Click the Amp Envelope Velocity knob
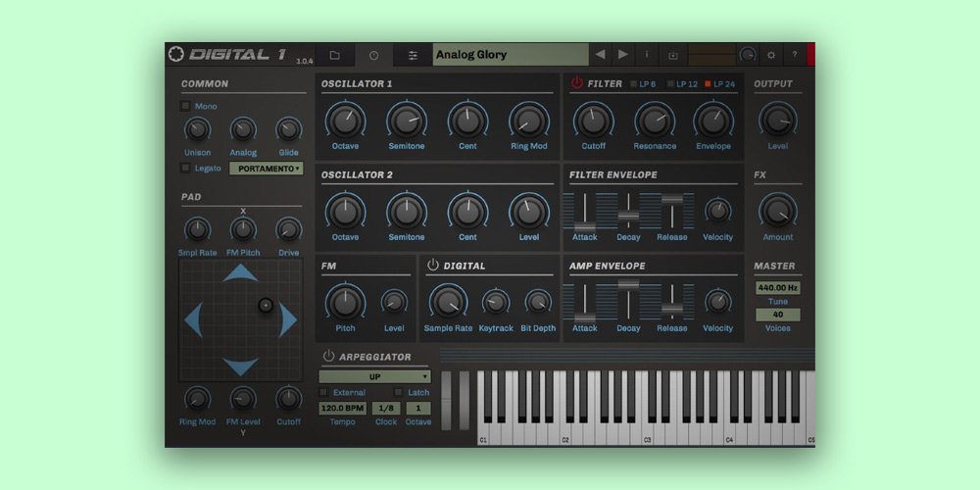980x490 pixels. (718, 302)
